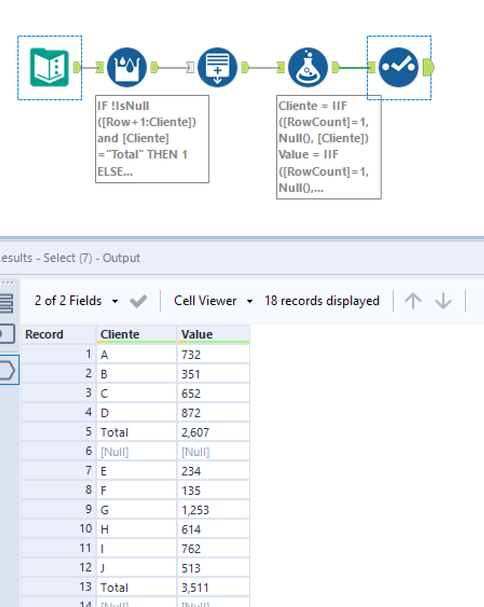
Task: Click the Generate Rows input anchor
Action: (x=191, y=67)
